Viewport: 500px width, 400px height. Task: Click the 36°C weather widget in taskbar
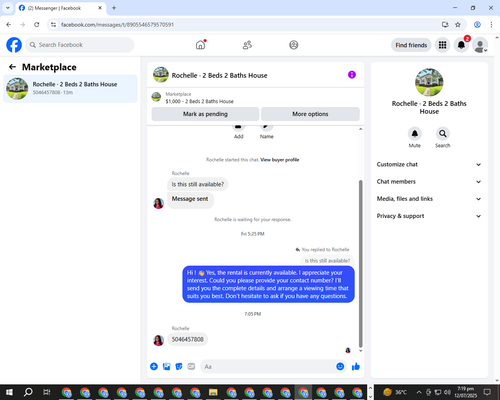point(395,392)
